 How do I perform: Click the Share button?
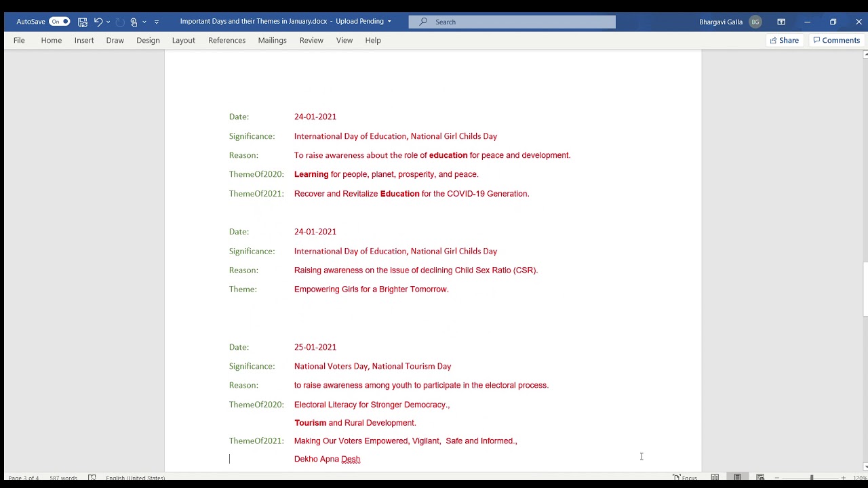785,40
